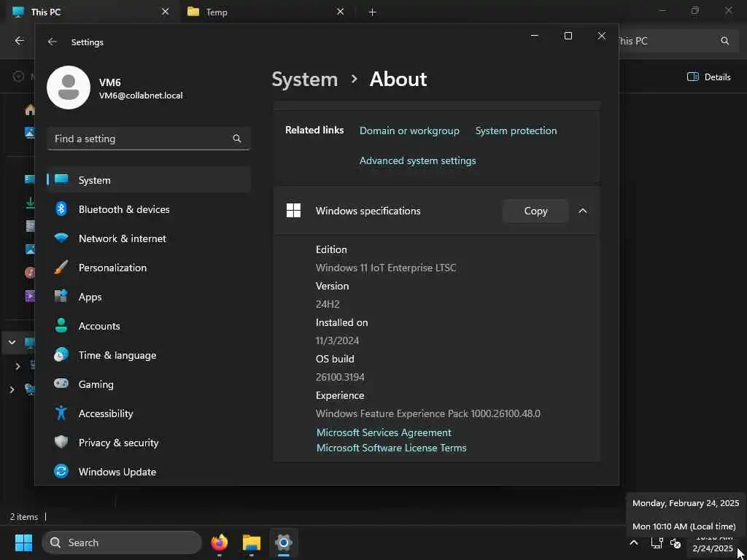
Task: Select the Edition value Windows 11 IoT Enterprise LTSC
Action: 386,268
